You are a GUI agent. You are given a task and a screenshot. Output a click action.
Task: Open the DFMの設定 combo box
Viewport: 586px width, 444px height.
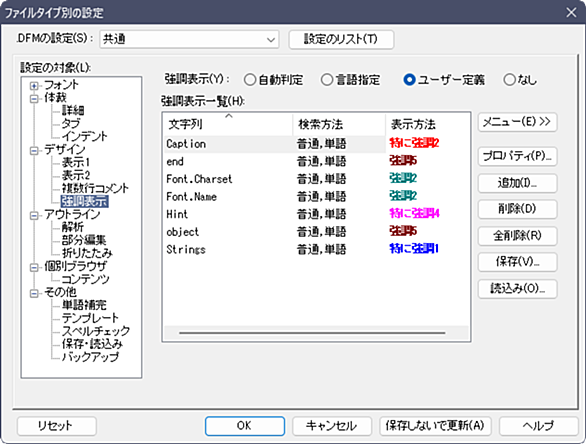(x=189, y=39)
